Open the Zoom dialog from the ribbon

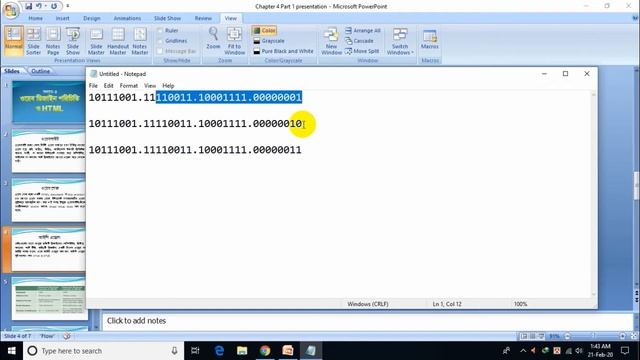(213, 38)
